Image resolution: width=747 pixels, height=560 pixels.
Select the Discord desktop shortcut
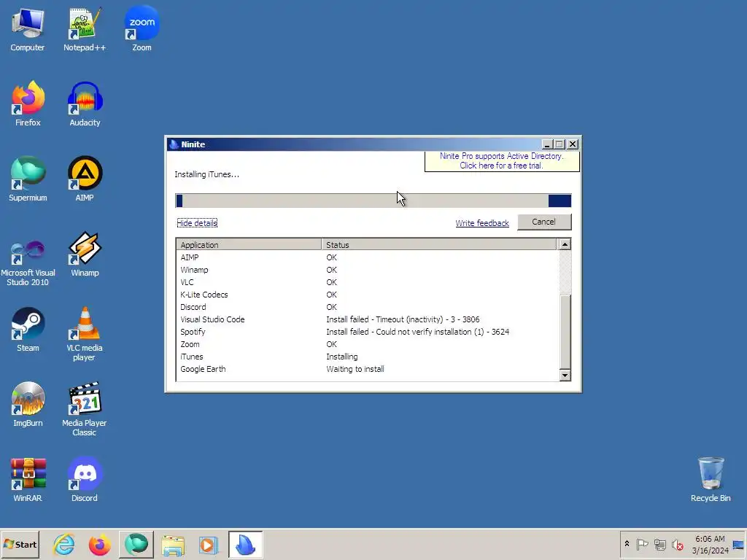85,480
